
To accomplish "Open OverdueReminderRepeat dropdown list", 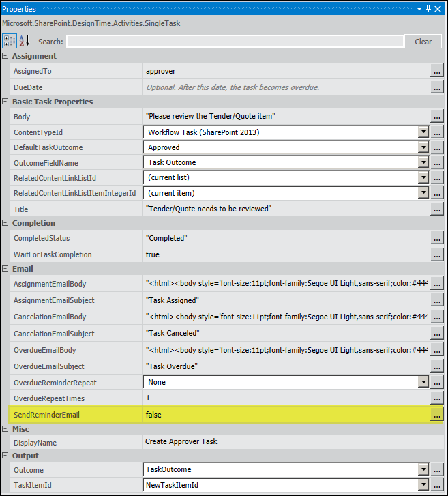I will pos(423,382).
